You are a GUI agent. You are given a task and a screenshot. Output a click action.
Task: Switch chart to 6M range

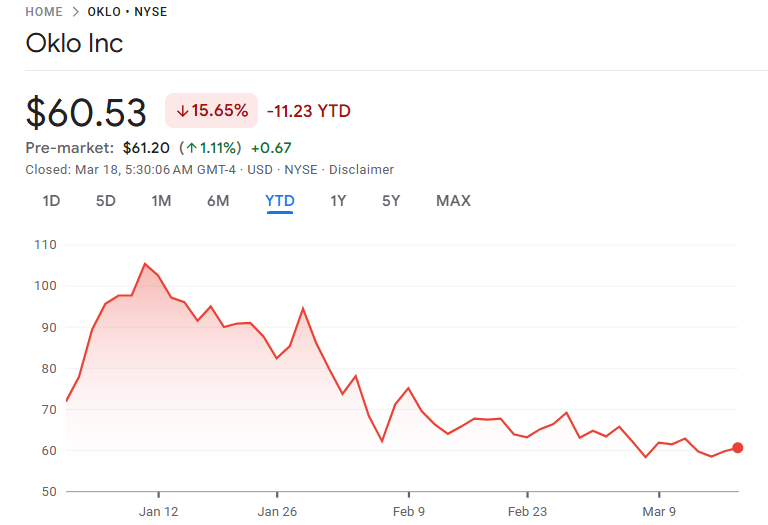click(x=218, y=201)
